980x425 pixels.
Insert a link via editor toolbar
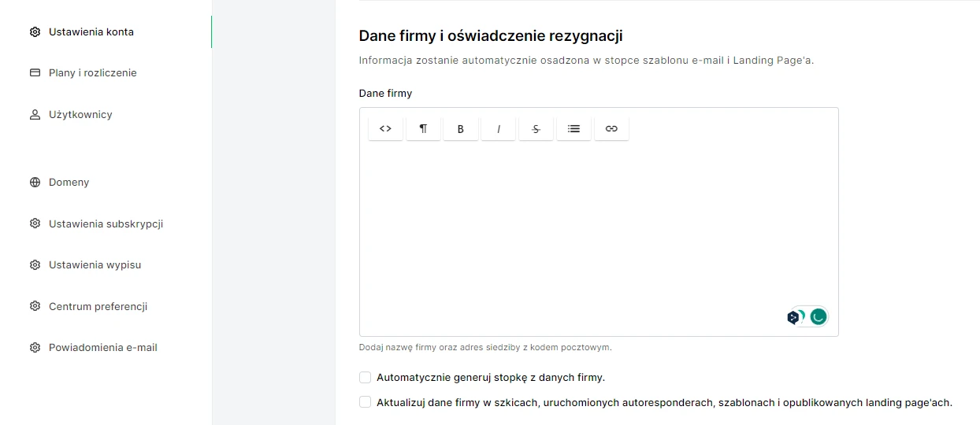click(611, 128)
